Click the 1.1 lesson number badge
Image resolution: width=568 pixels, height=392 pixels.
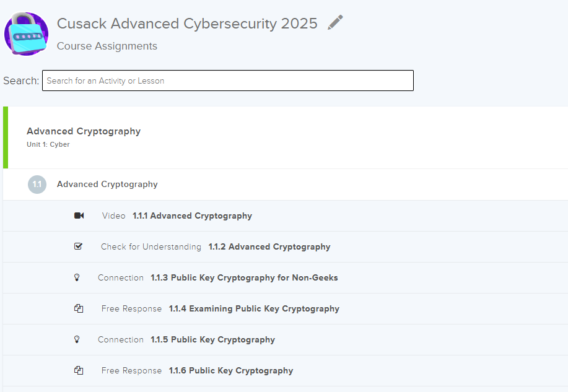pos(37,185)
